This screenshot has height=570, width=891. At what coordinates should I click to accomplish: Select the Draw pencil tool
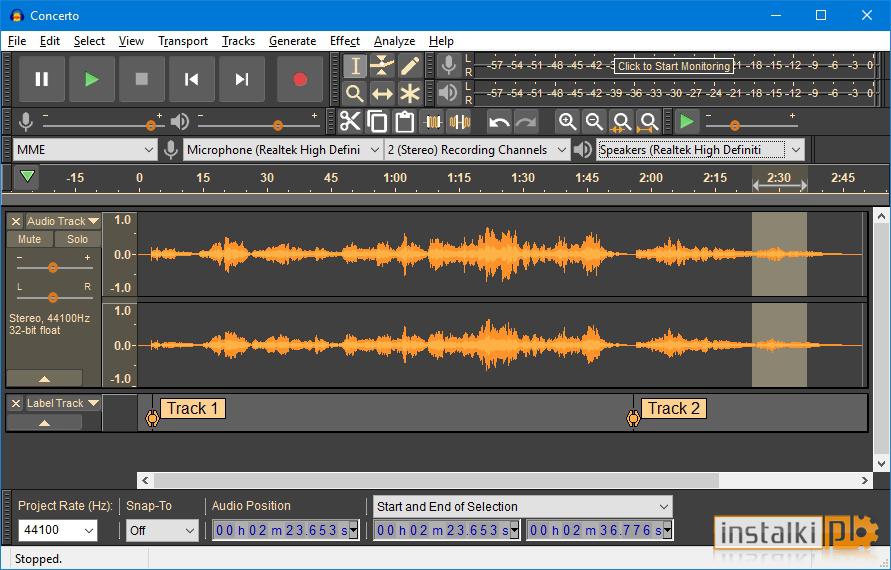click(x=410, y=66)
